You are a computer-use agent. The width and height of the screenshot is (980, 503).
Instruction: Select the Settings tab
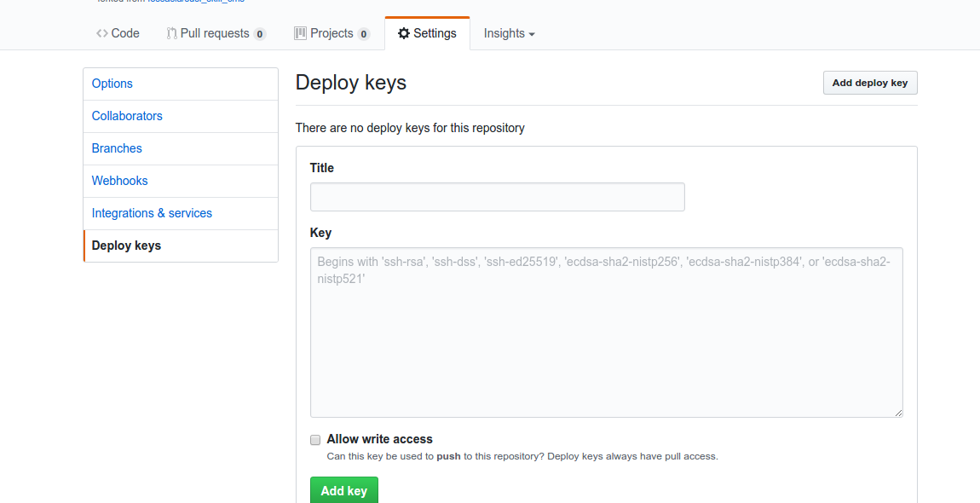(x=428, y=33)
